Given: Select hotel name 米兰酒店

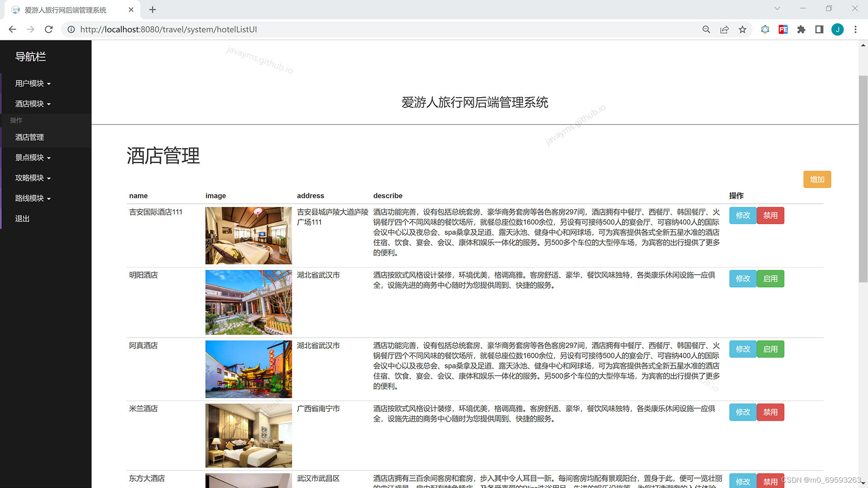Looking at the screenshot, I should pyautogui.click(x=143, y=408).
